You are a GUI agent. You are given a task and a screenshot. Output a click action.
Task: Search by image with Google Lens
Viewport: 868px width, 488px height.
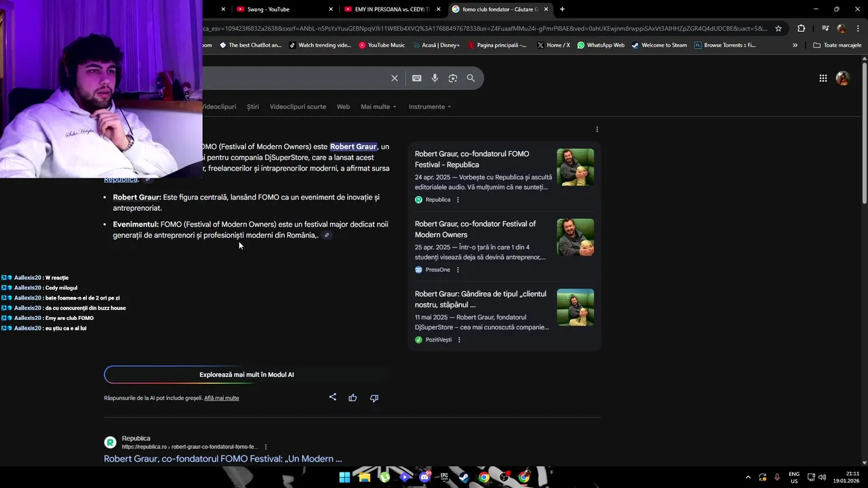pos(452,78)
